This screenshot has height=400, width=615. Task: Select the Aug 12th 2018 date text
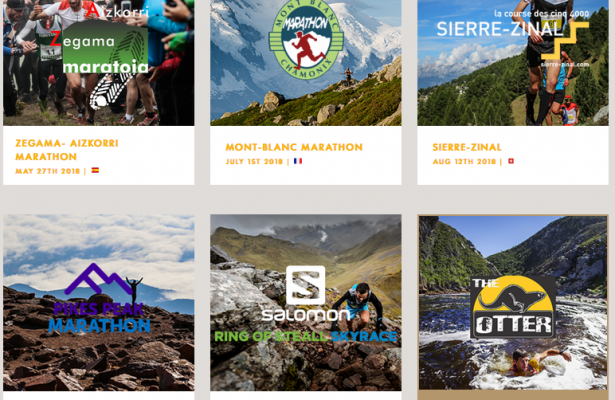pos(464,161)
